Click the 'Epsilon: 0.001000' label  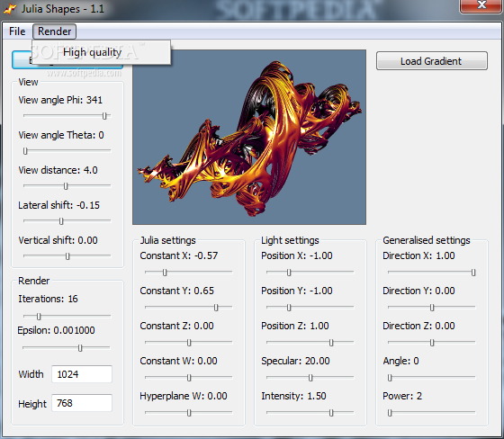pos(56,330)
